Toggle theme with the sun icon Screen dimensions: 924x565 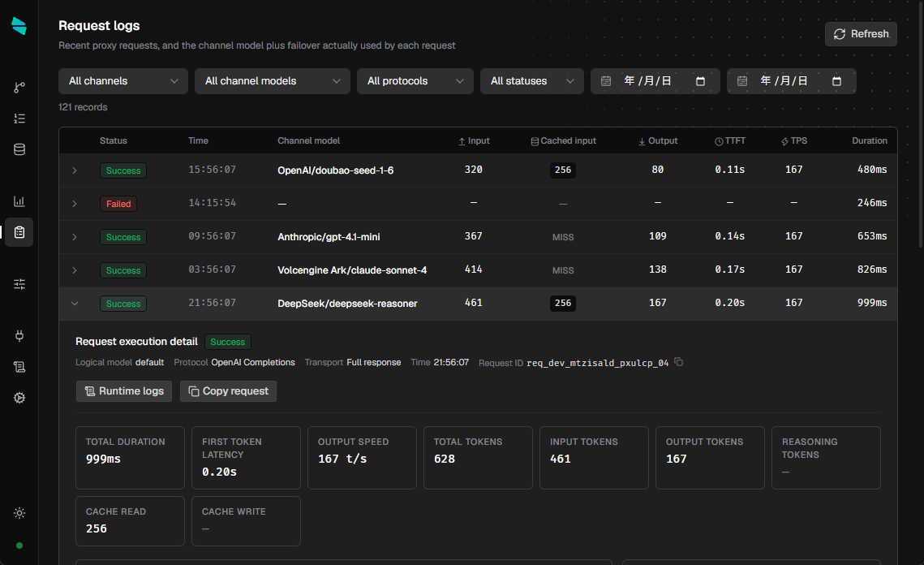point(19,513)
